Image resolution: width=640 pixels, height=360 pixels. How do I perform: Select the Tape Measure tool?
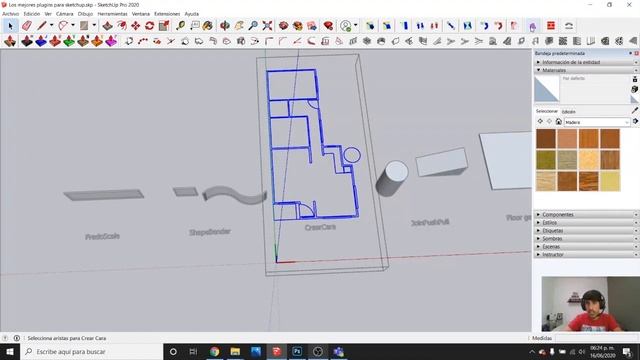[180, 26]
